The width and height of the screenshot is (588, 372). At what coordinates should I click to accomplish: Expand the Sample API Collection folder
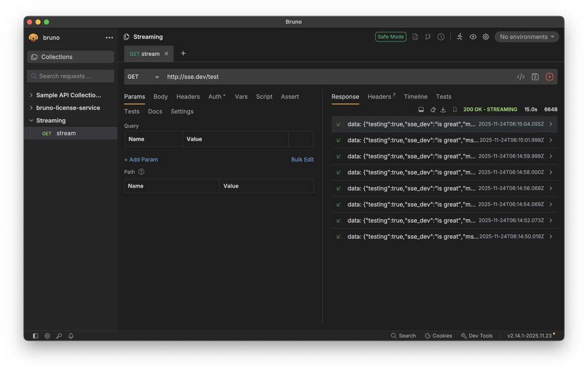[x=31, y=95]
